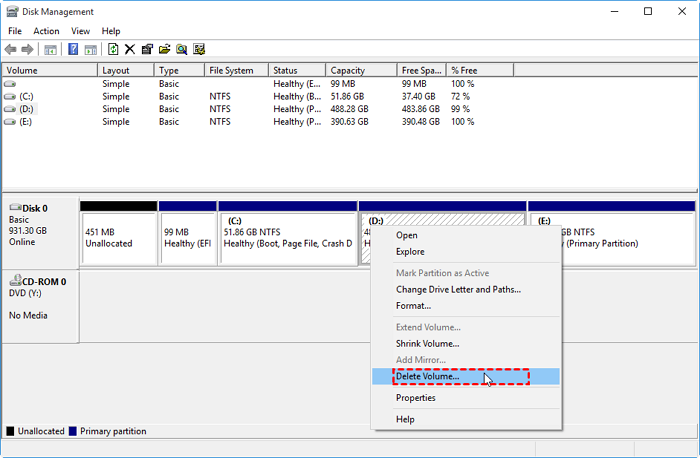
Task: Click the magnifier Find toolbar icon
Action: coord(181,49)
